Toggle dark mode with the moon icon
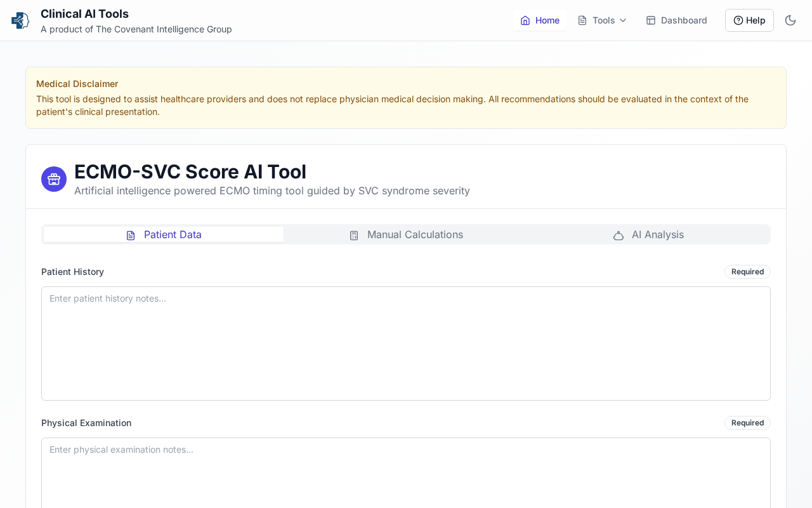This screenshot has height=508, width=812. [790, 20]
